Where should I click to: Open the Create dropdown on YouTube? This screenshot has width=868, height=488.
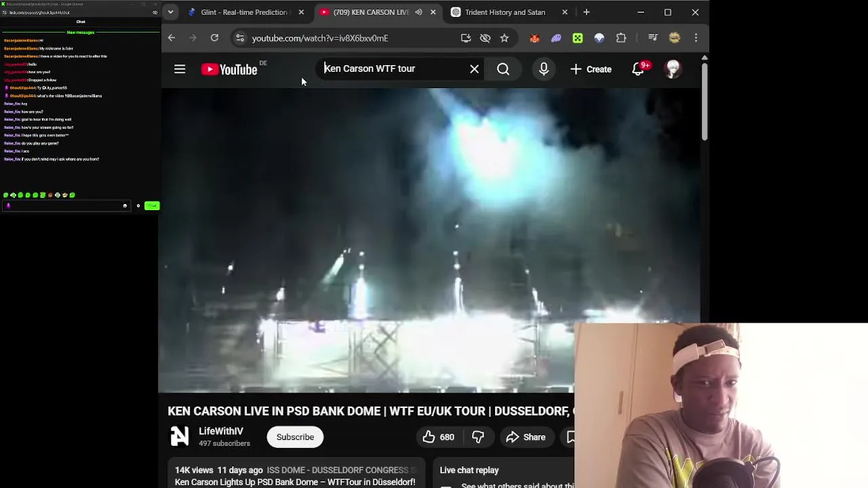tap(591, 69)
